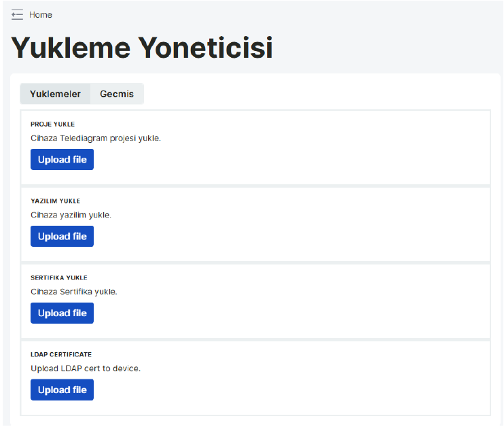This screenshot has width=504, height=427.
Task: Click the 'Cihaza Telediagram projesi yukle' description
Action: [x=96, y=138]
